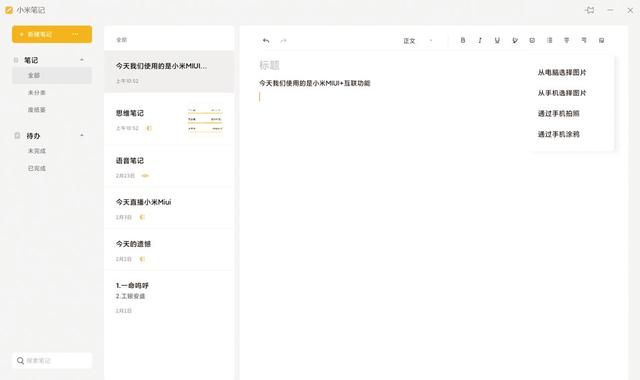640x380 pixels.
Task: Click the folder tag icon on 今天直播小米Miui
Action: click(142, 217)
